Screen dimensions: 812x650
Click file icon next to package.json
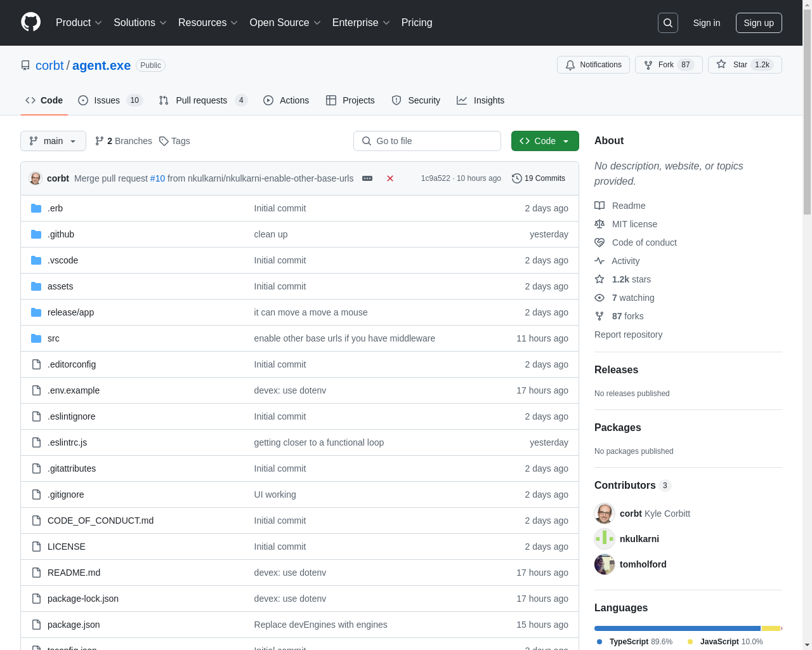point(36,625)
